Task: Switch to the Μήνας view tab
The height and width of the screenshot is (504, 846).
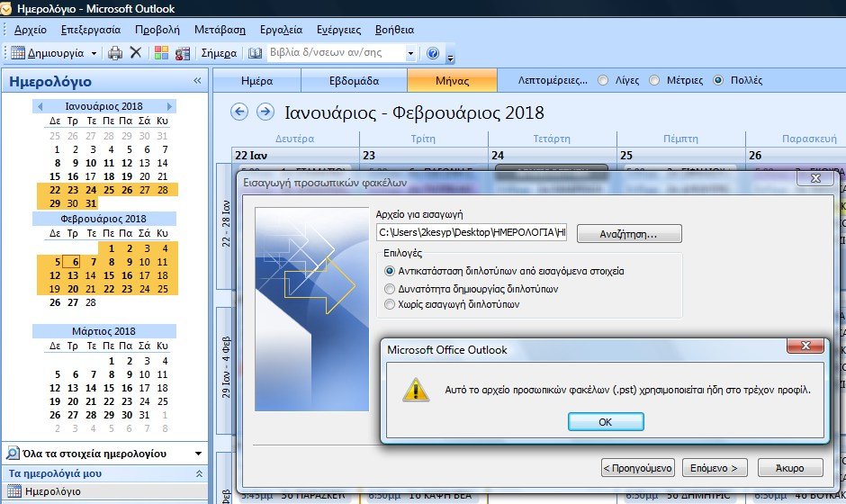Action: (x=452, y=81)
